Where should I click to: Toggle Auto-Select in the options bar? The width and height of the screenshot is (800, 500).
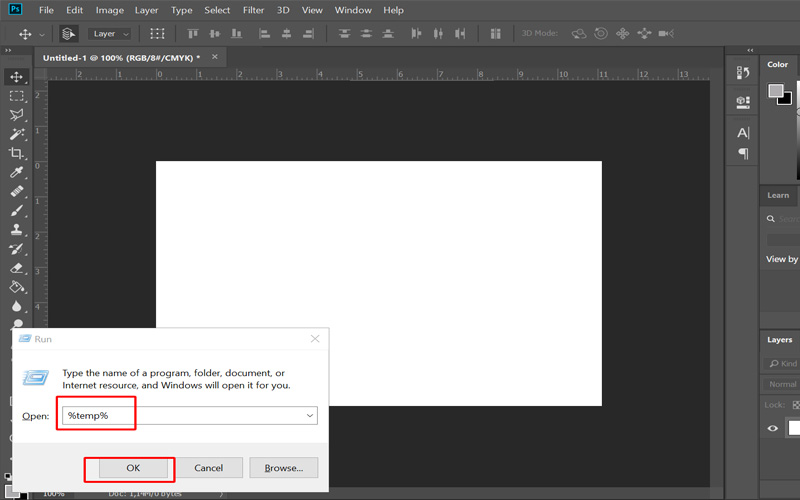coord(68,34)
